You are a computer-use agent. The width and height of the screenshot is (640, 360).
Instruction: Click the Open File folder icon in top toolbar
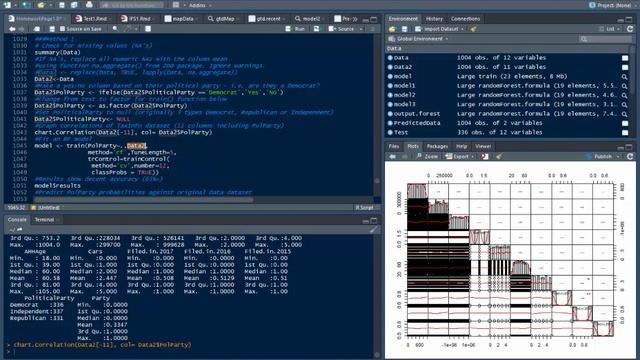(41, 5)
